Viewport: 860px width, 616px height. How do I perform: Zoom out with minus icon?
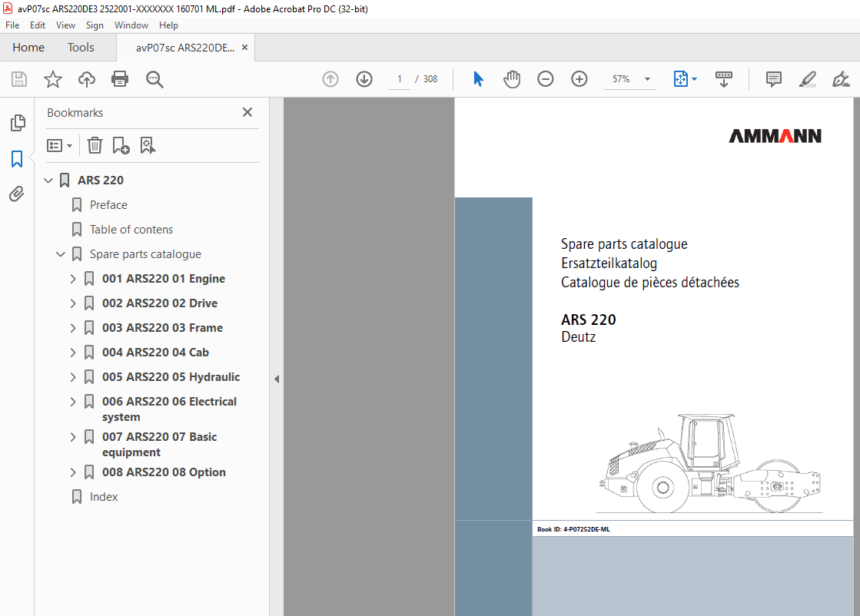coord(545,79)
